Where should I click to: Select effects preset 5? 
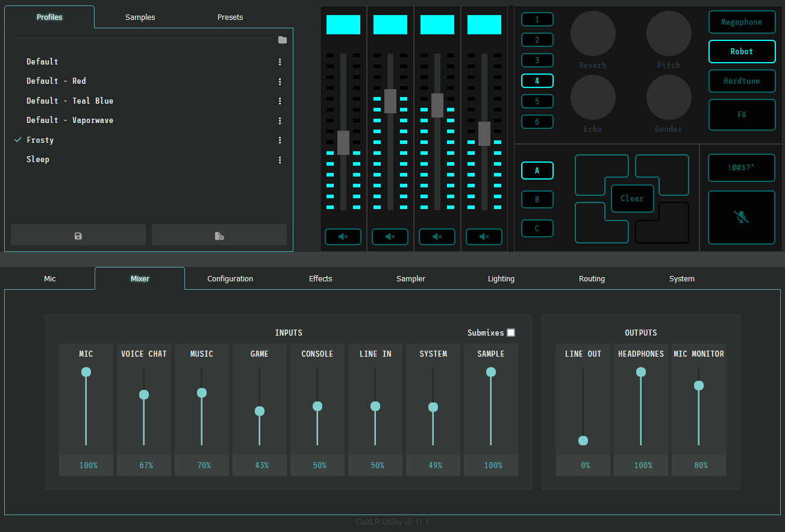(537, 101)
